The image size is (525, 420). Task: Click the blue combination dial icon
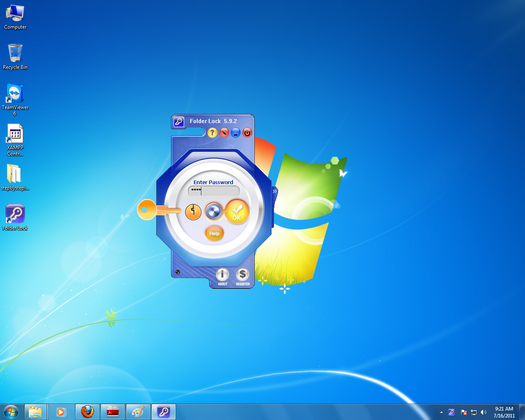(214, 212)
